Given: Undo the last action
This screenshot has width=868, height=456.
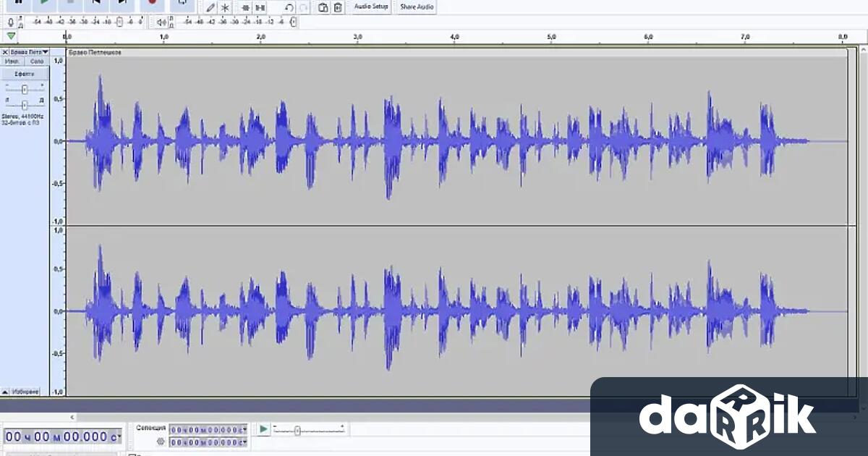Looking at the screenshot, I should click(289, 7).
